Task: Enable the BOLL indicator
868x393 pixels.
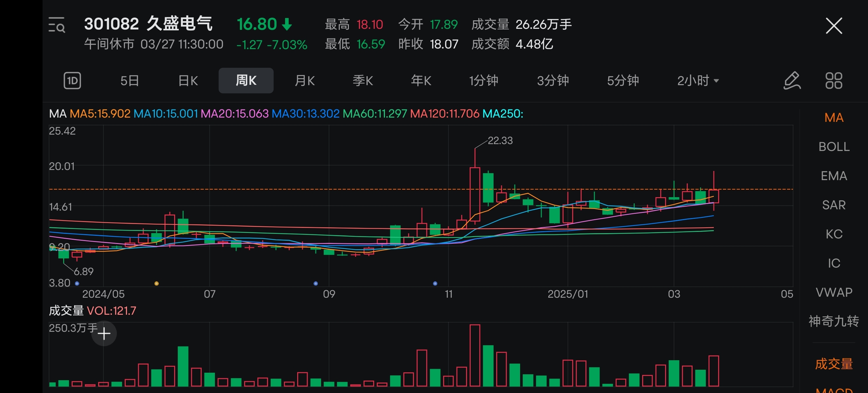Action: click(834, 147)
